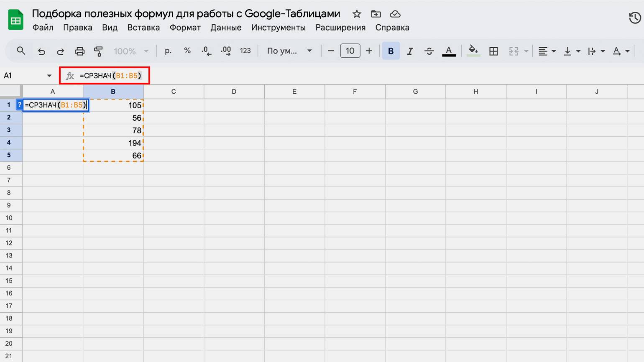The image size is (644, 362).
Task: Select column B header
Action: 113,92
